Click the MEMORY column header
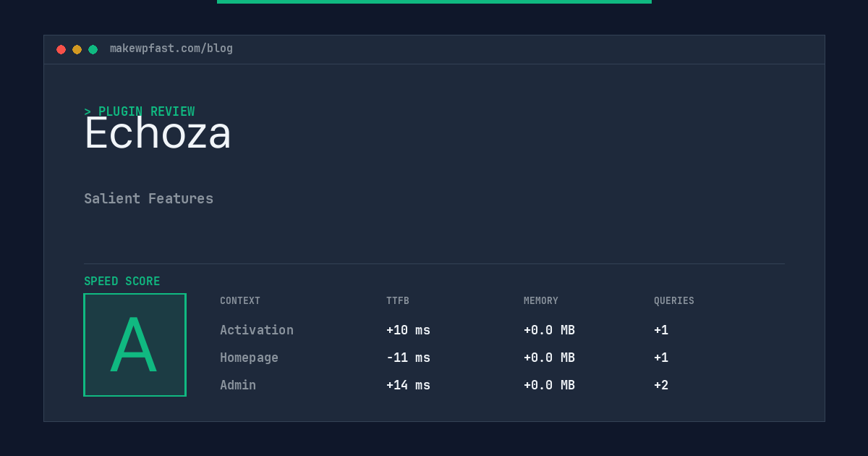This screenshot has width=868, height=456. pyautogui.click(x=541, y=301)
